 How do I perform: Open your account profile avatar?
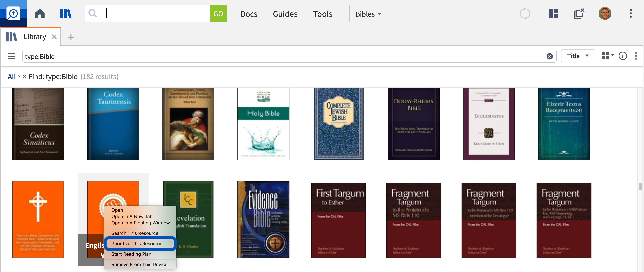(x=605, y=14)
